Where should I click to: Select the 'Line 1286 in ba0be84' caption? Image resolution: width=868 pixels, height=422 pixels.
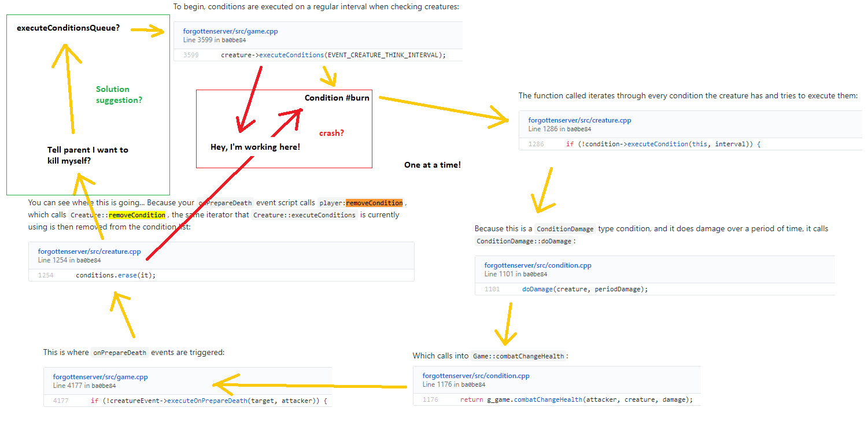coord(560,129)
